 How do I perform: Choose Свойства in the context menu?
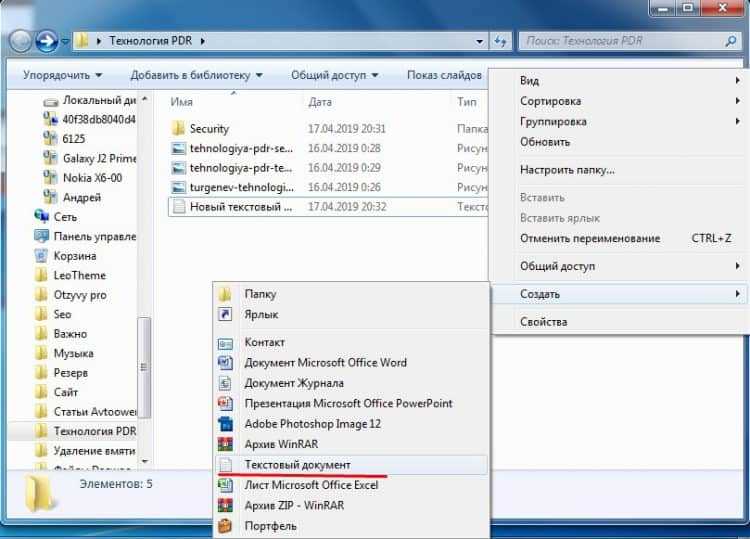pyautogui.click(x=543, y=322)
